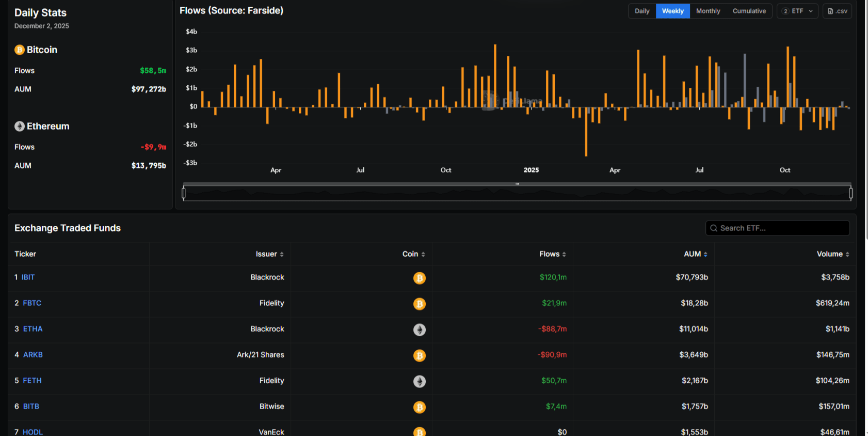Select the Weekly tab
Image resolution: width=868 pixels, height=436 pixels.
[672, 11]
